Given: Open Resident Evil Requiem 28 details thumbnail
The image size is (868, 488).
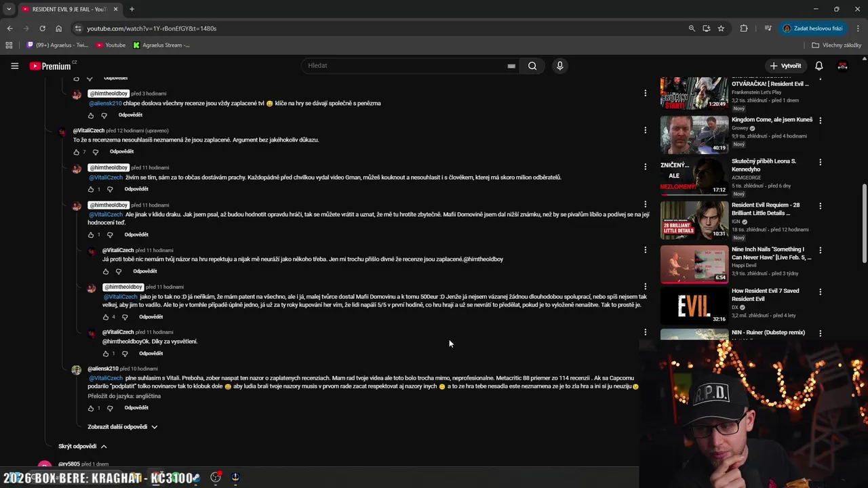Looking at the screenshot, I should click(x=694, y=220).
